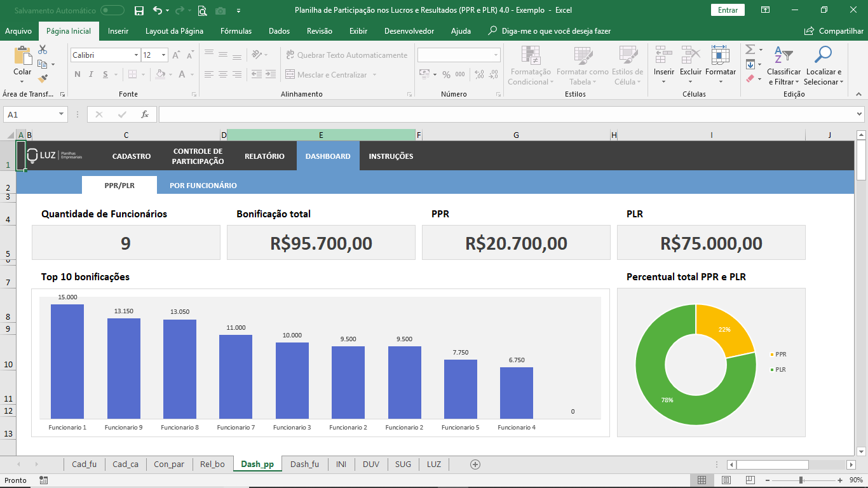868x488 pixels.
Task: Add a new sheet with the plus button
Action: click(x=475, y=464)
